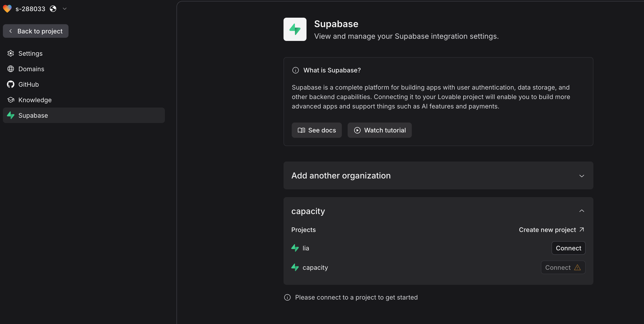This screenshot has width=644, height=324.
Task: Click the Supabase logo next to heading
Action: click(295, 29)
